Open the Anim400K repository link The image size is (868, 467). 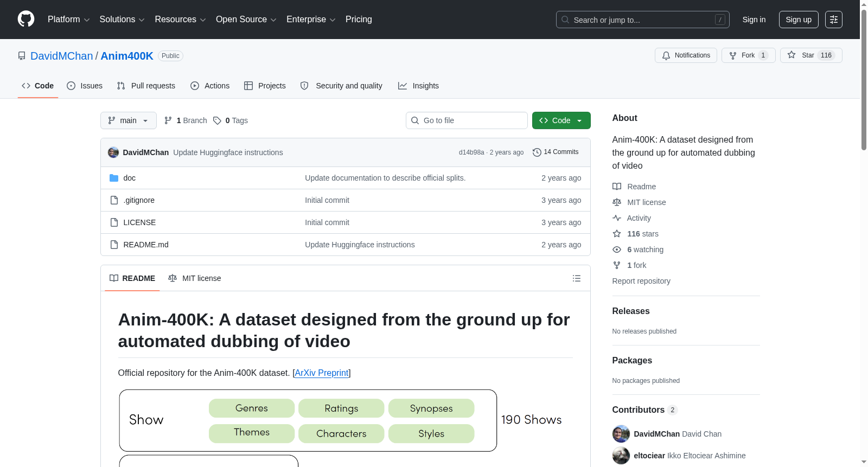[x=127, y=56]
